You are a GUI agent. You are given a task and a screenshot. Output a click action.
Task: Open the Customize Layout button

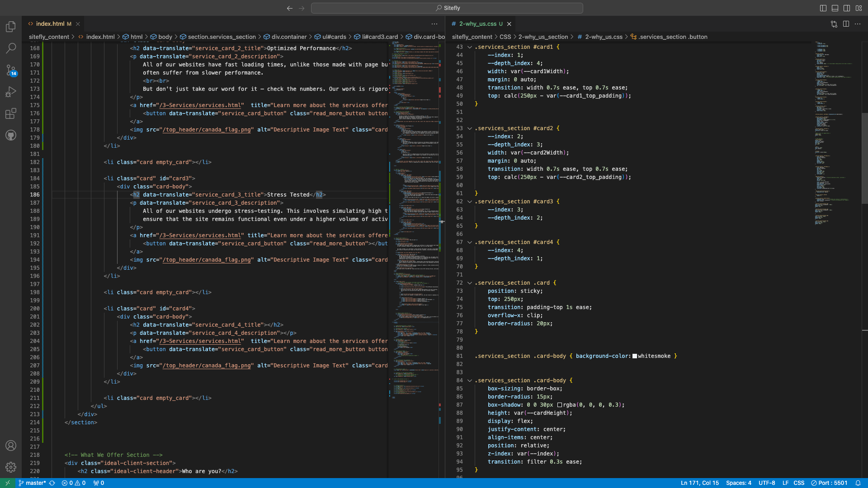(859, 8)
